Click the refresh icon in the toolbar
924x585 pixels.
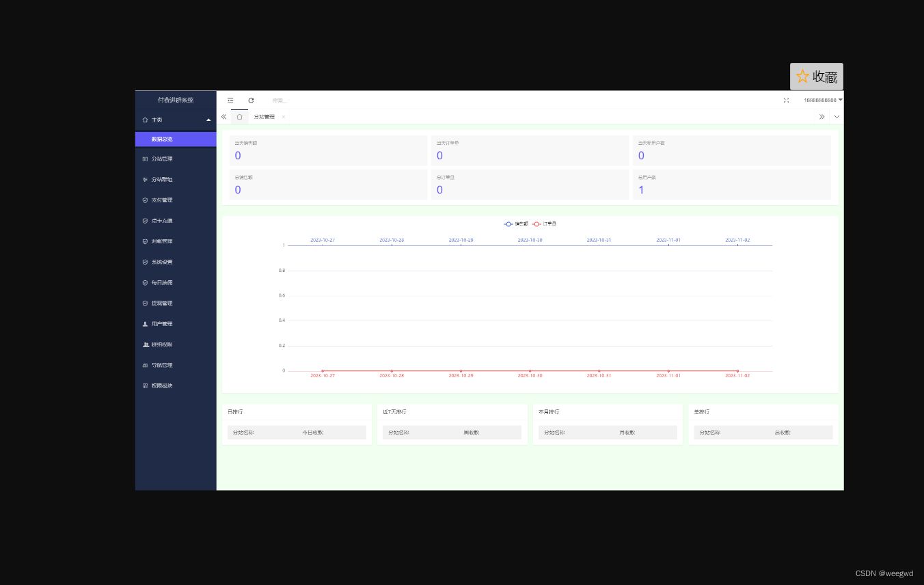251,100
